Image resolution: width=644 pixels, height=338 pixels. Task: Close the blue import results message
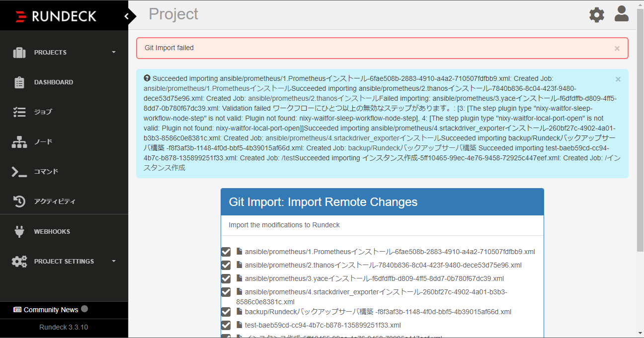point(618,79)
